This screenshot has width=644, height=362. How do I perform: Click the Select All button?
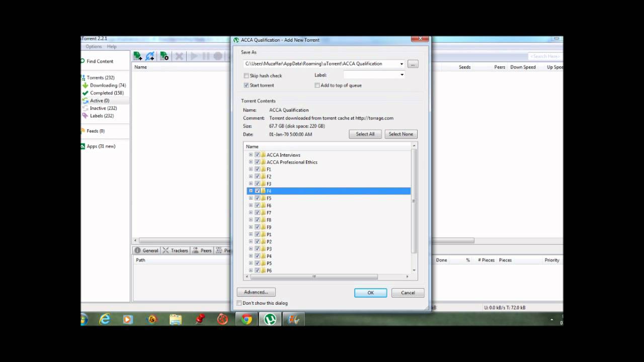pos(365,134)
